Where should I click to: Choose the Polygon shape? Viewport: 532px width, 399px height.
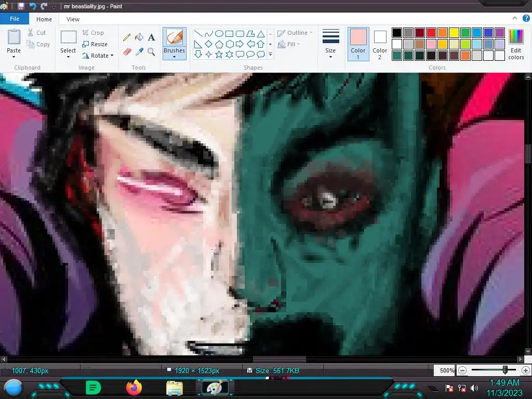(x=250, y=34)
